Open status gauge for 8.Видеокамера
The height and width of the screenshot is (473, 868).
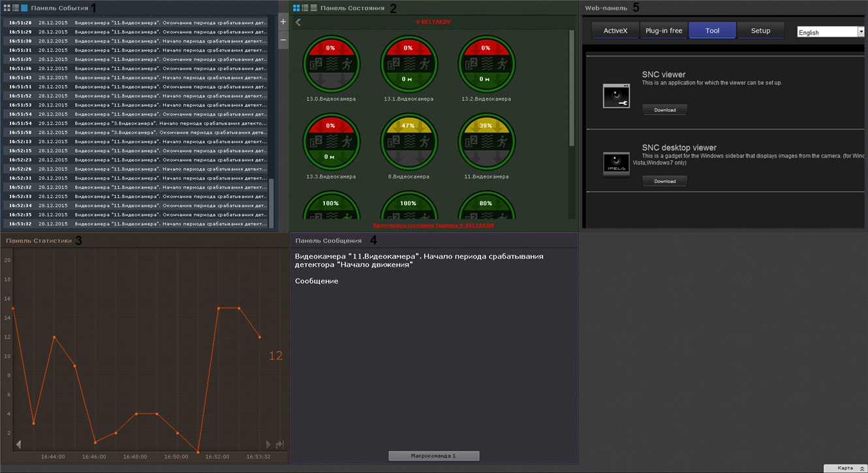(409, 142)
